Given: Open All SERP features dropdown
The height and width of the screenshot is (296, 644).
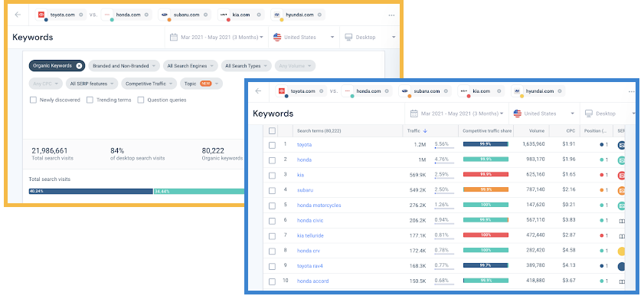Looking at the screenshot, I should tap(92, 84).
